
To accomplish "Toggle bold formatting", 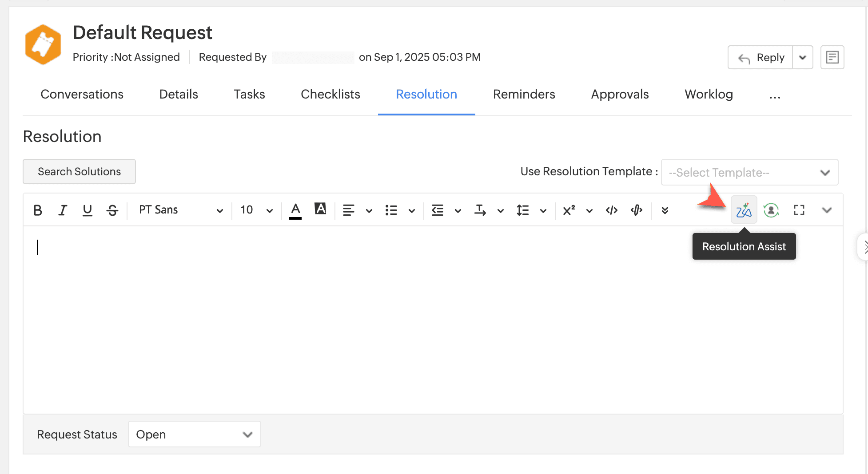I will (38, 210).
